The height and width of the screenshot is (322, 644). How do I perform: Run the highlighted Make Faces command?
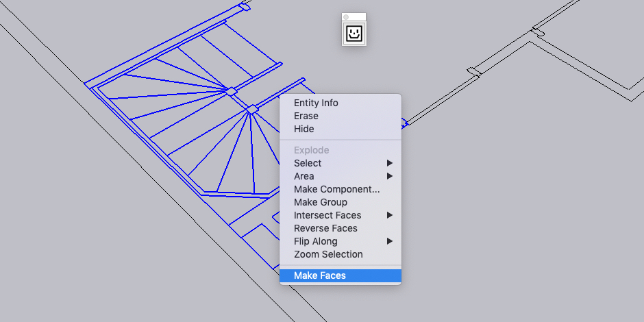[340, 275]
